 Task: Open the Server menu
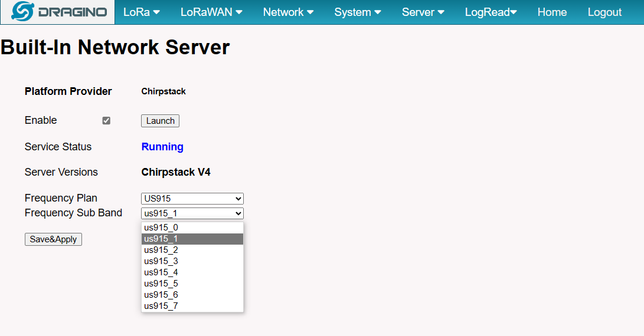423,12
